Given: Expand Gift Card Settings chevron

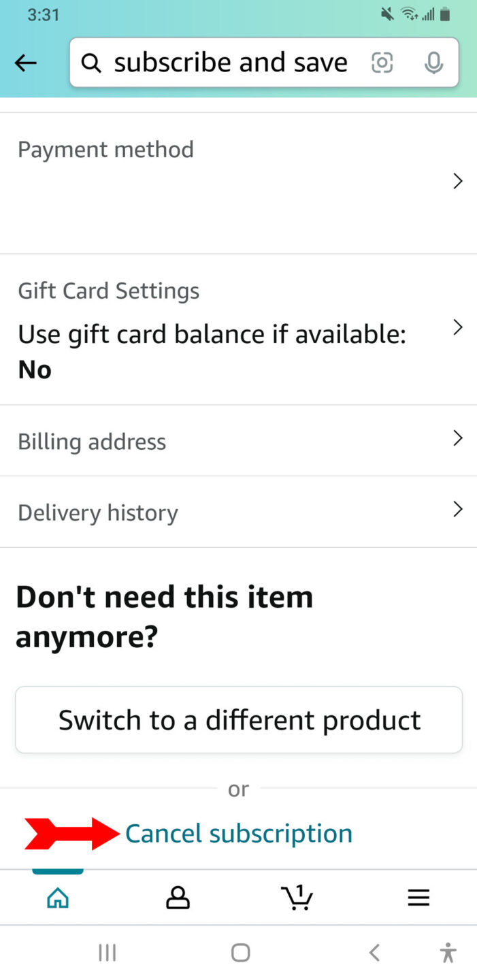Looking at the screenshot, I should point(458,327).
